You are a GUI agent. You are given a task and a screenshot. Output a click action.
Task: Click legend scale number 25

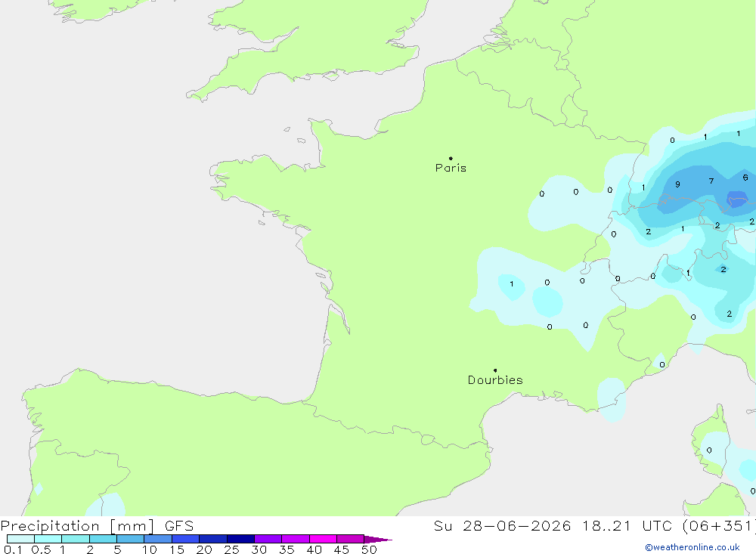coord(232,549)
